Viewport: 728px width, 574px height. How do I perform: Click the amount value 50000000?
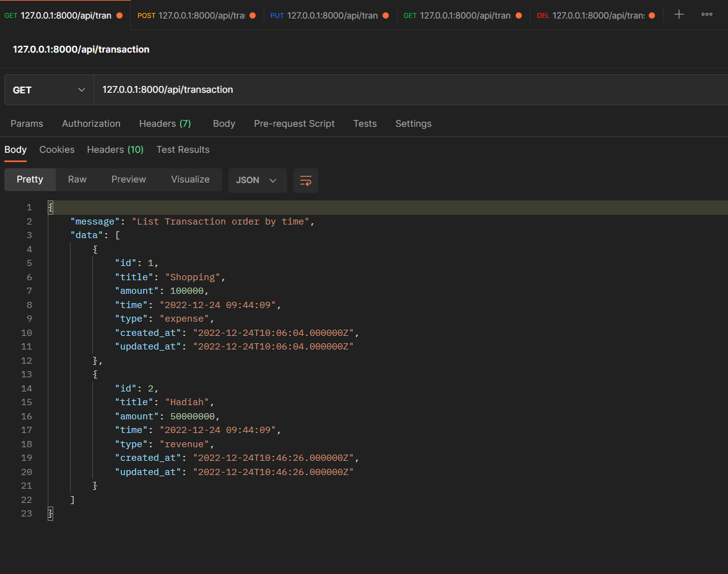192,416
